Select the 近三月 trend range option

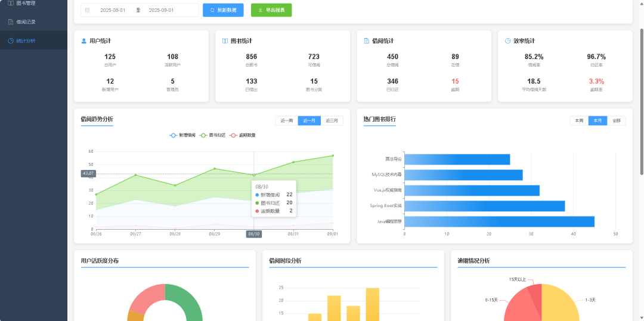point(332,121)
